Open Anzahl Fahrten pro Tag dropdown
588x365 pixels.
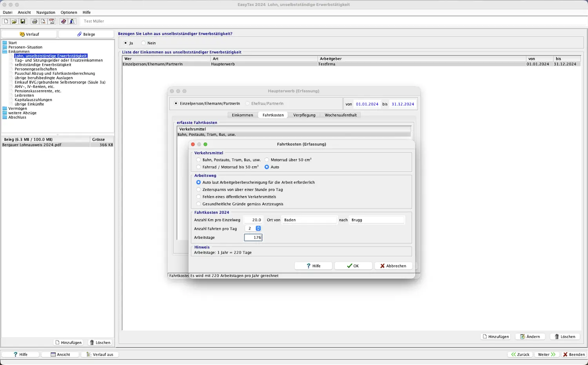[258, 229]
